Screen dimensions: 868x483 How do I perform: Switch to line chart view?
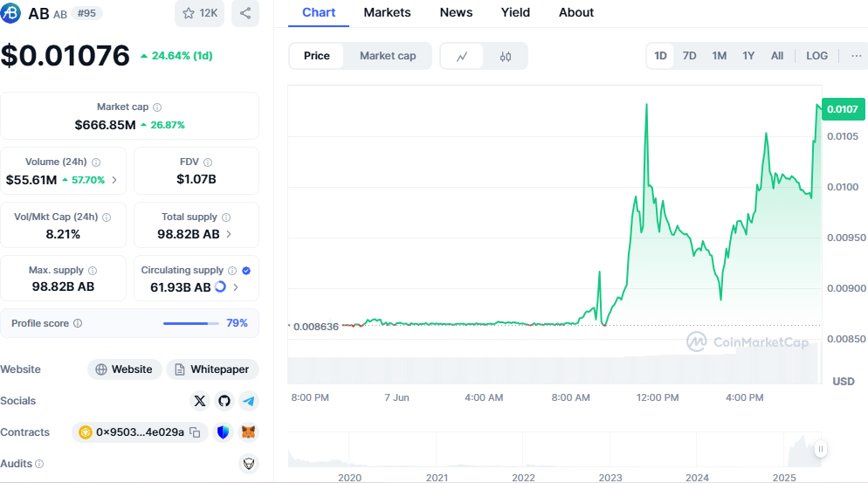[462, 56]
